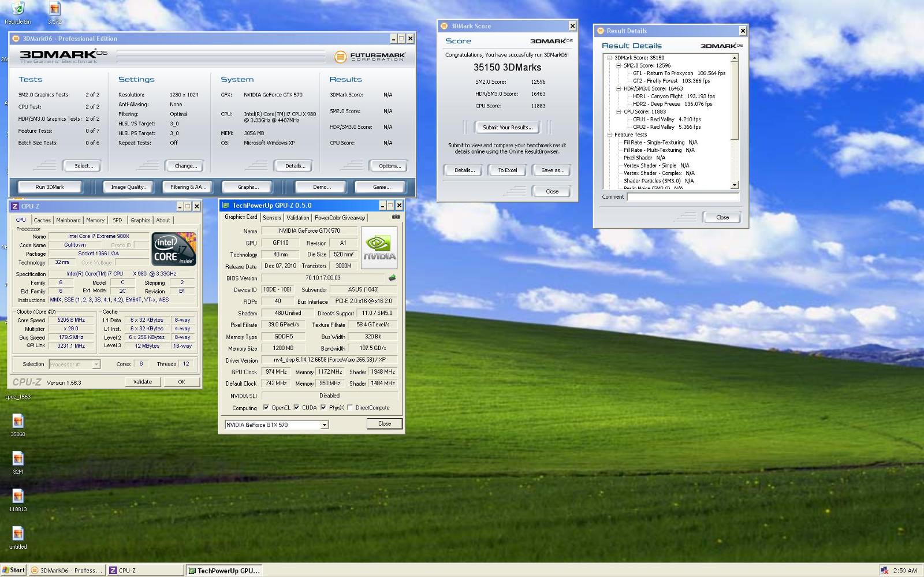Click the Image Quality... button

(129, 187)
